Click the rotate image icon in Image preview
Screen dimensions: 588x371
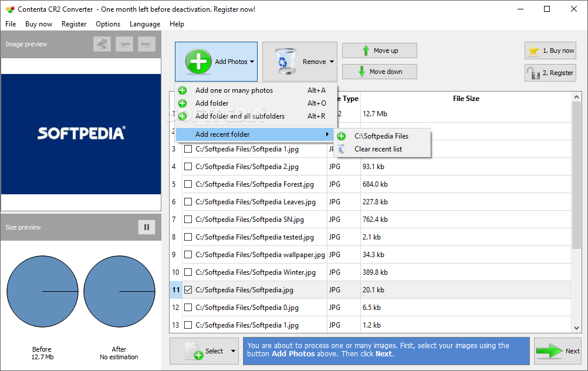102,44
